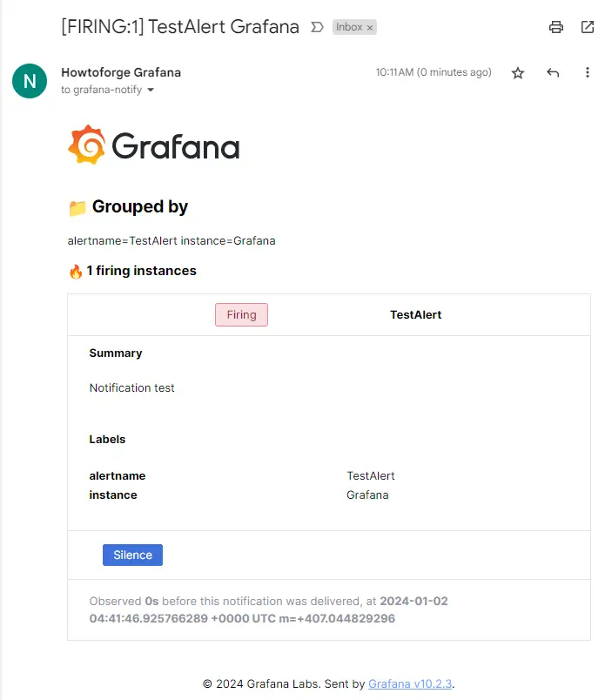Image resolution: width=605 pixels, height=700 pixels.
Task: Click the folder emoji beside Grouped by
Action: click(x=77, y=206)
